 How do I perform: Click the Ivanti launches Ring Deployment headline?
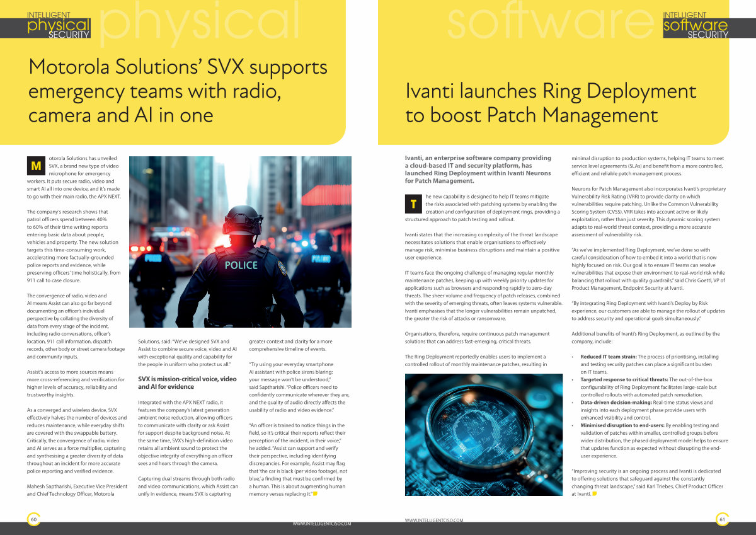pyautogui.click(x=551, y=103)
